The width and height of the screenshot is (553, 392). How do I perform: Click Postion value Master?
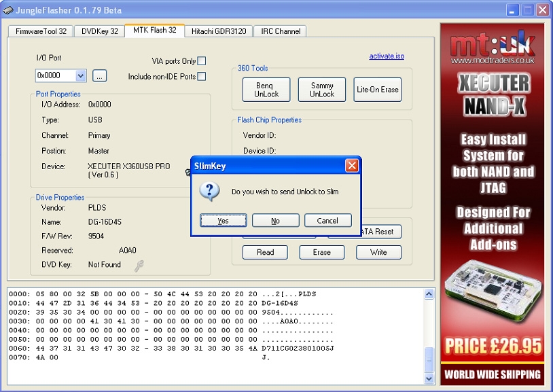pyautogui.click(x=99, y=151)
